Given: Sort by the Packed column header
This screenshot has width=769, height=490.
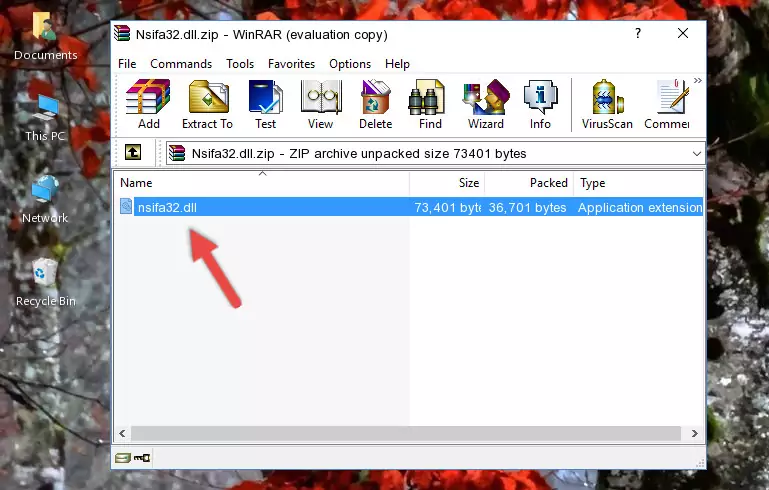Looking at the screenshot, I should [x=529, y=183].
